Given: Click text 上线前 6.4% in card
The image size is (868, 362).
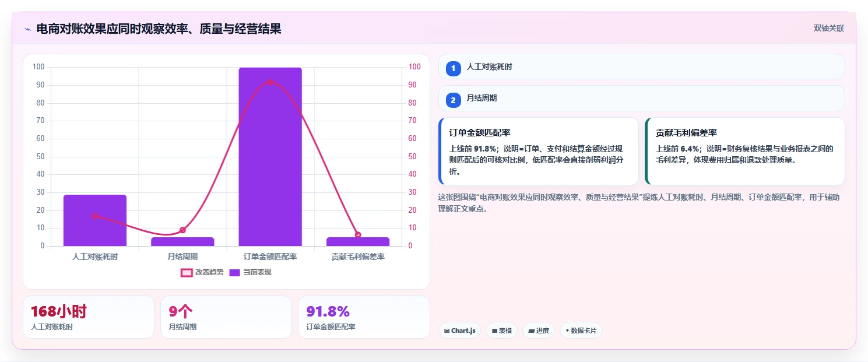Looking at the screenshot, I should pyautogui.click(x=678, y=149).
